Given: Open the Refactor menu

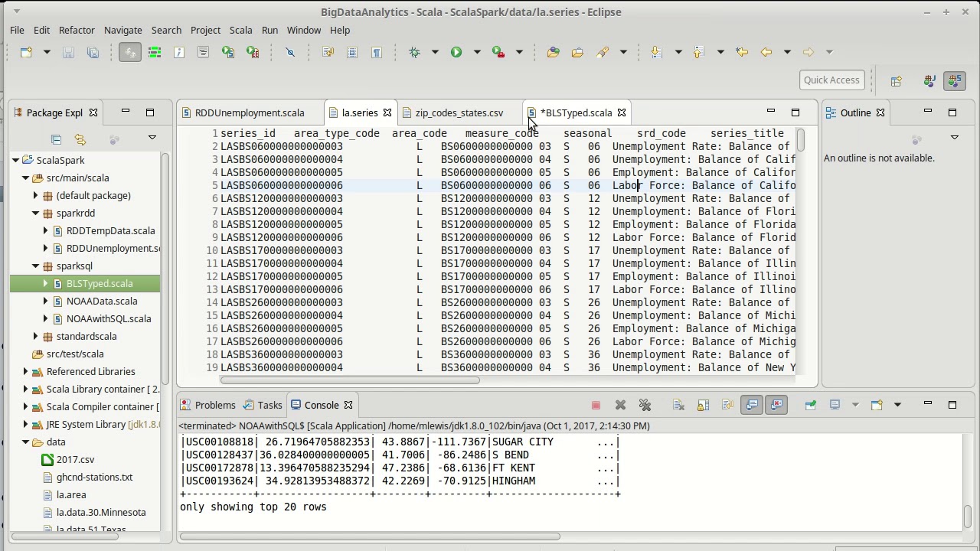Looking at the screenshot, I should pyautogui.click(x=77, y=30).
